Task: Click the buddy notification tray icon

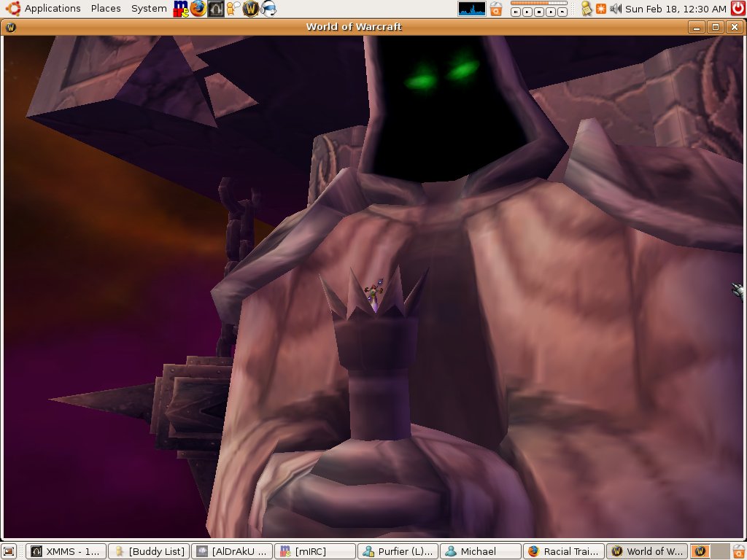Action: 587,9
